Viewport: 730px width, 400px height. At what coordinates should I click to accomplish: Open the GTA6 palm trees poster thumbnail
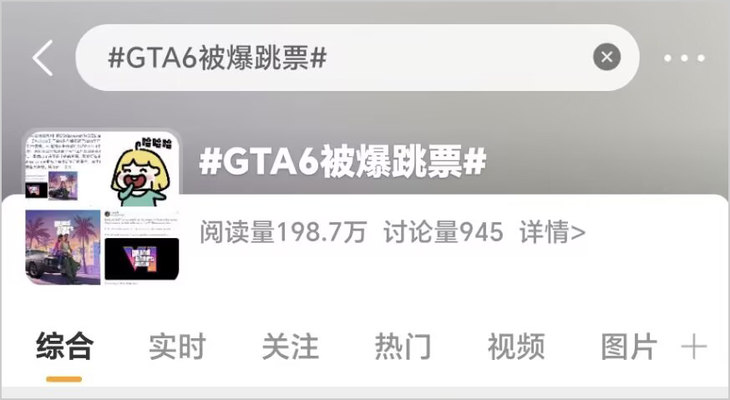63,247
